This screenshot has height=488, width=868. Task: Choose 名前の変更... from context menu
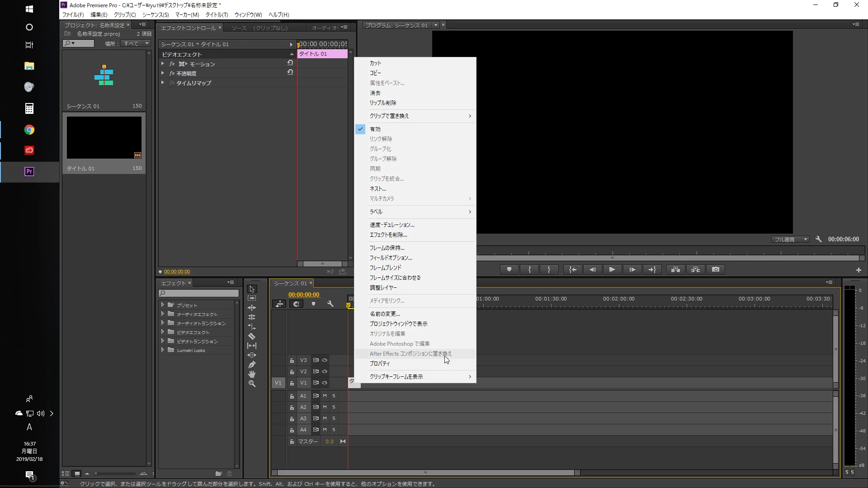385,314
